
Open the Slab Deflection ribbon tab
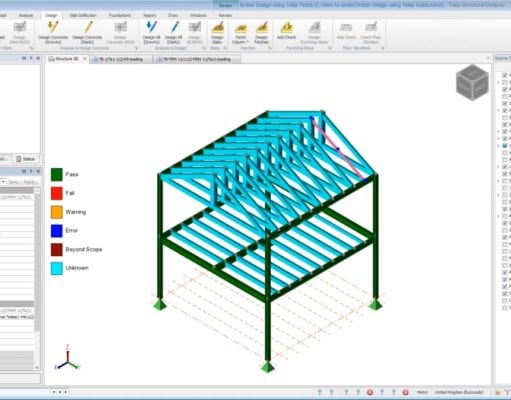tap(83, 15)
